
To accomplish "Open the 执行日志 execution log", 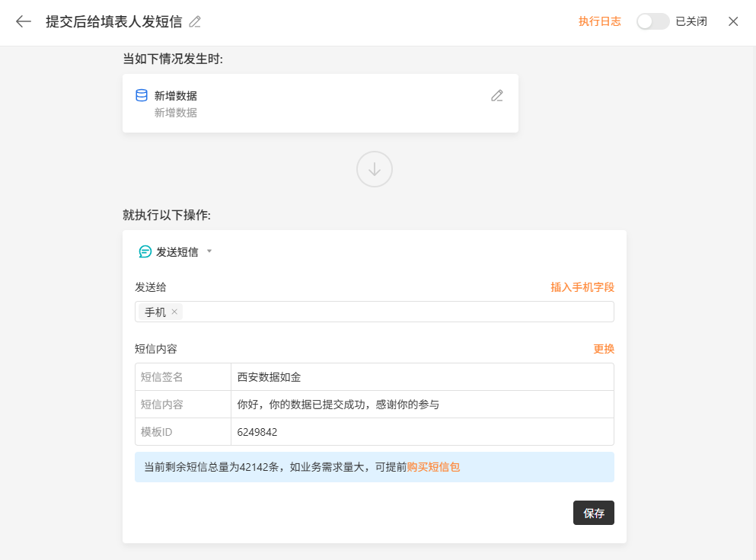I will coord(599,21).
